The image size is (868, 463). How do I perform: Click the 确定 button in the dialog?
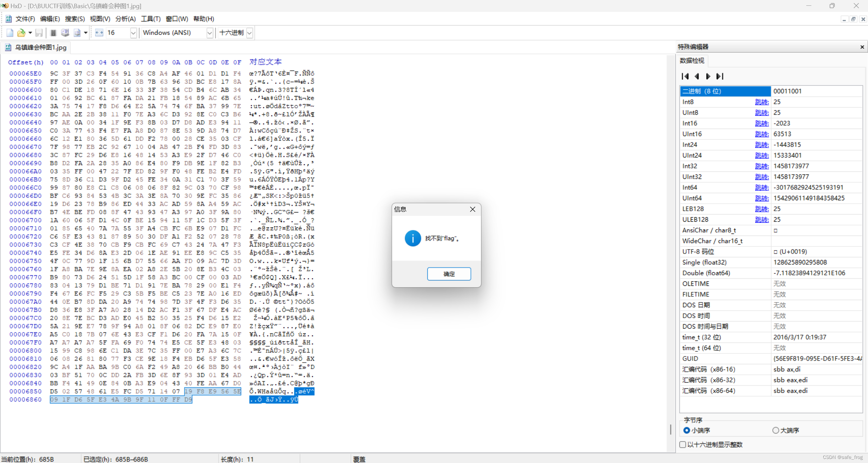(x=449, y=274)
